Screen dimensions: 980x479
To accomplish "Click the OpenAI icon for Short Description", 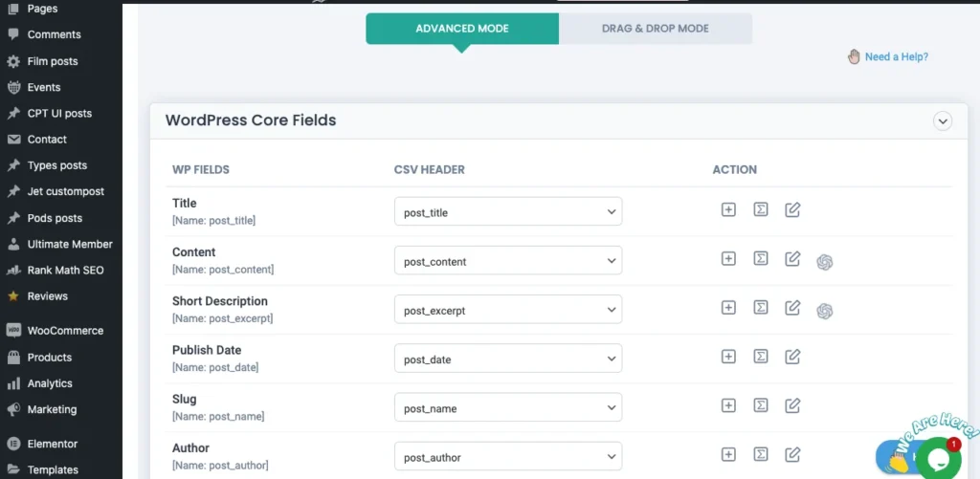I will pyautogui.click(x=824, y=310).
